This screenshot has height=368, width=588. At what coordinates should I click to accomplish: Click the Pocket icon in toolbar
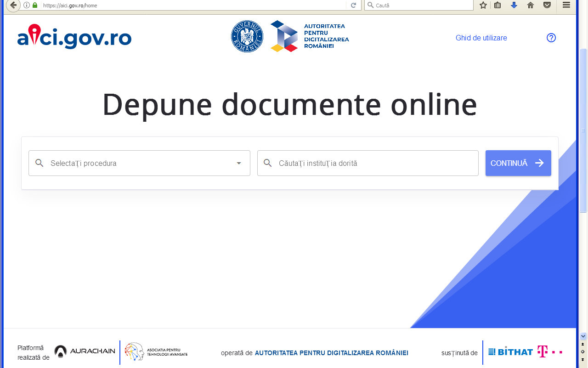click(547, 6)
